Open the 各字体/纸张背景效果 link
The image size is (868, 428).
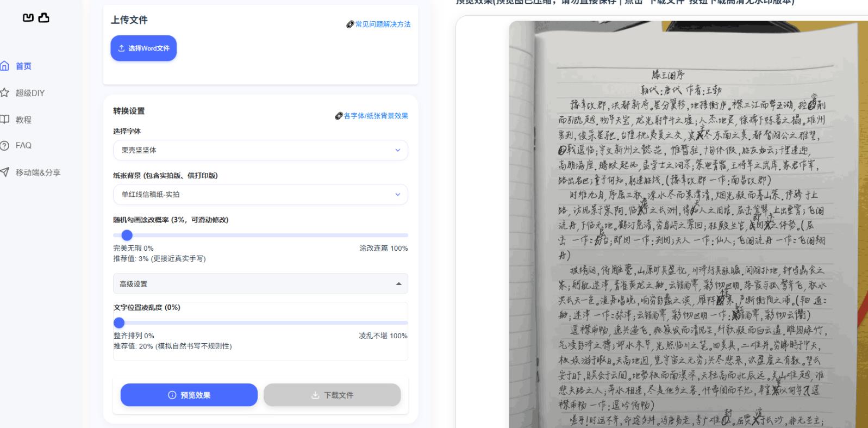click(x=376, y=116)
